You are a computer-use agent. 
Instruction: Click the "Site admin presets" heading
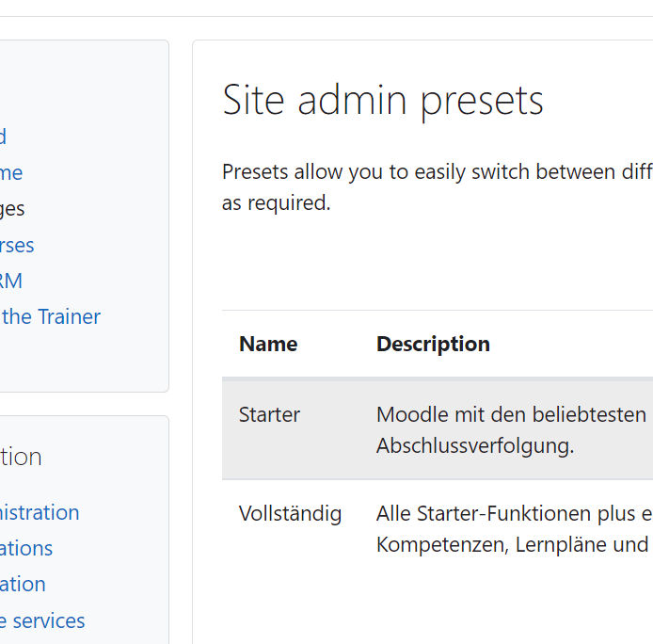pos(383,101)
